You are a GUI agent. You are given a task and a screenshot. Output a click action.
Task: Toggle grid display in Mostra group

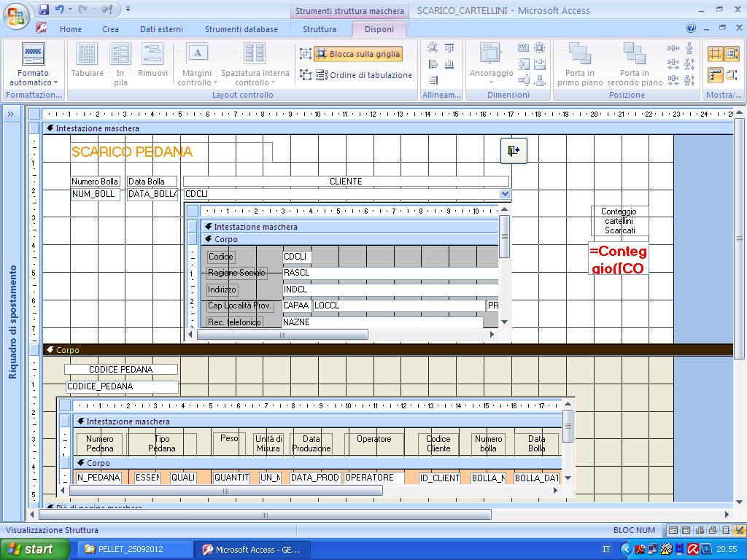tap(715, 53)
